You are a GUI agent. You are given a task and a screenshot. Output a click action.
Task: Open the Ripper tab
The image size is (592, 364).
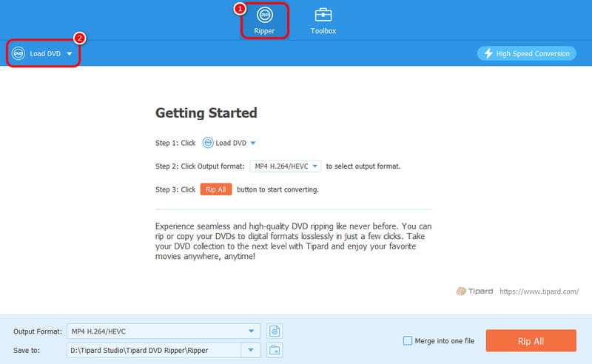264,21
